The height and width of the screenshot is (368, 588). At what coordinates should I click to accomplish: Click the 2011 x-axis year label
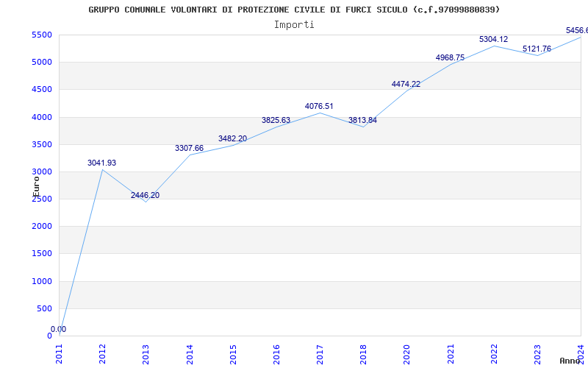tap(59, 354)
